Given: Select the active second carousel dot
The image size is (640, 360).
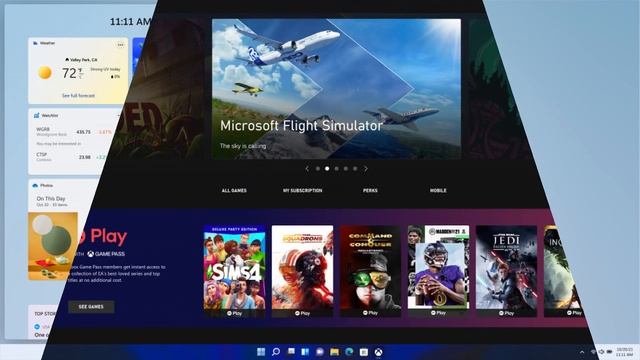Looking at the screenshot, I should [x=327, y=169].
